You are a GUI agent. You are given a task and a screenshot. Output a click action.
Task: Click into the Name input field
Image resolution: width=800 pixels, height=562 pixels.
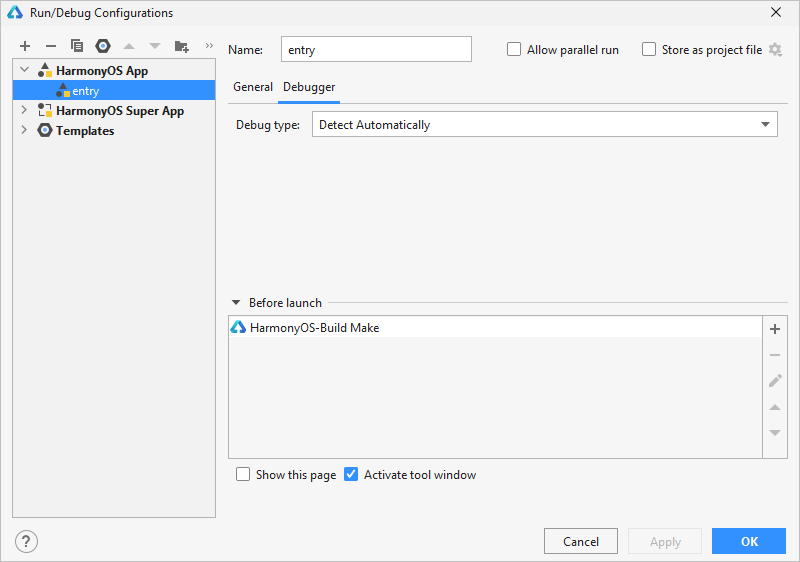pos(376,49)
